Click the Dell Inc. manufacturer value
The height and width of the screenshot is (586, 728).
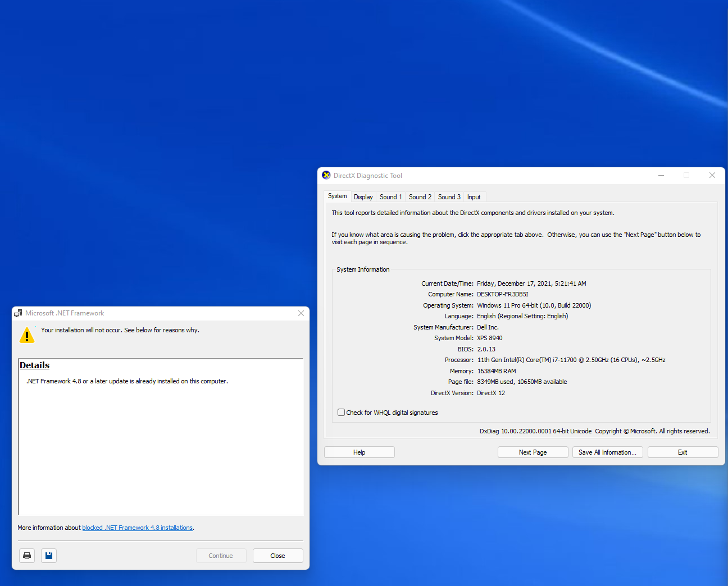tap(488, 327)
